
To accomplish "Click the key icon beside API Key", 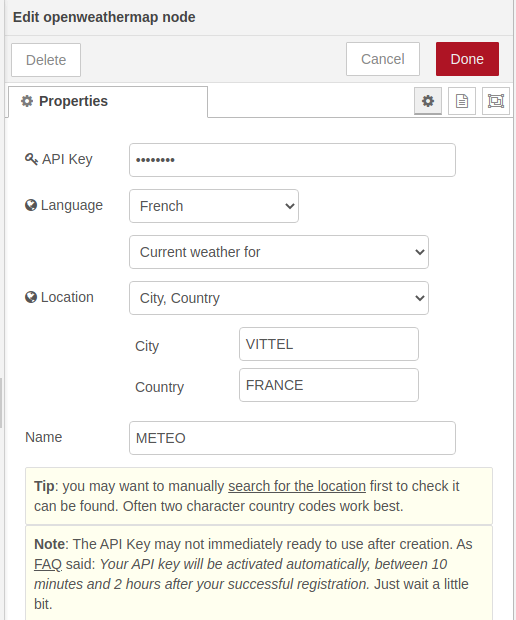I will point(31,159).
